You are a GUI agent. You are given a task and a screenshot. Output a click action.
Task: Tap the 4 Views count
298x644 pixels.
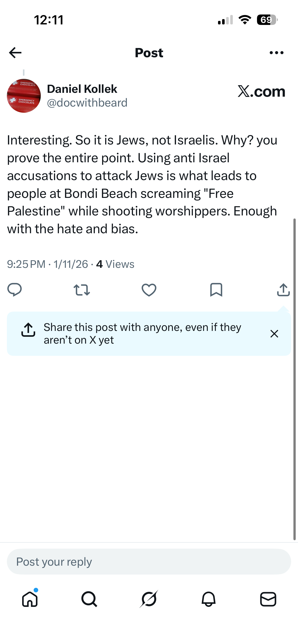click(115, 264)
